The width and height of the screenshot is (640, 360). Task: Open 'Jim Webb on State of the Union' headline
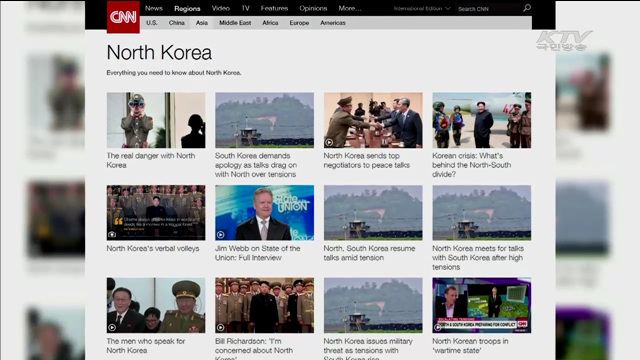point(258,253)
